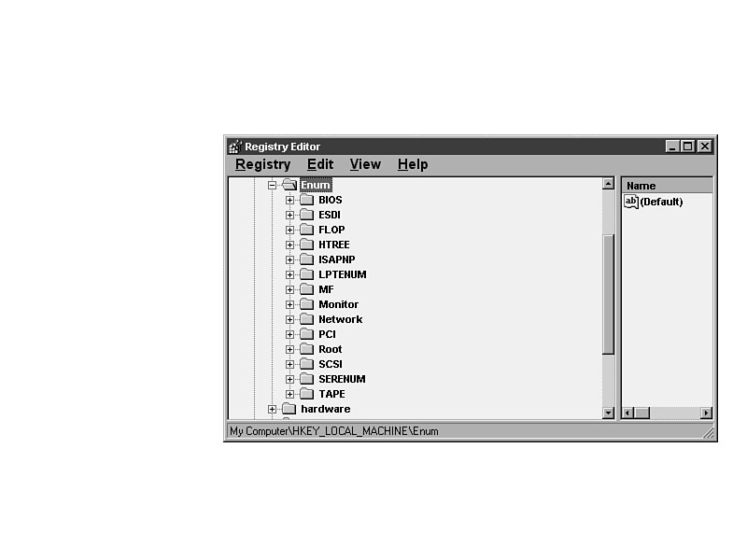The height and width of the screenshot is (560, 747).
Task: Click the hardware key folder icon
Action: [x=289, y=409]
